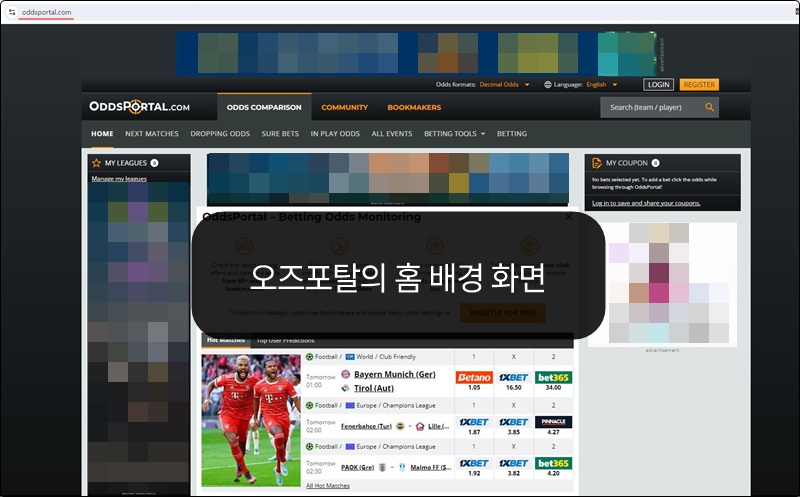Select HOME in the navigation bar
800x497 pixels.
[102, 134]
